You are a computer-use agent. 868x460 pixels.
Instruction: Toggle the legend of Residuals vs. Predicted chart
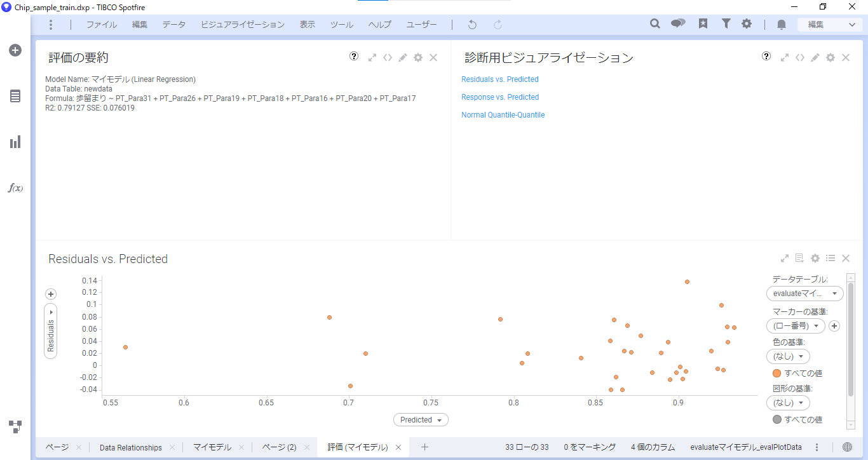(x=831, y=258)
